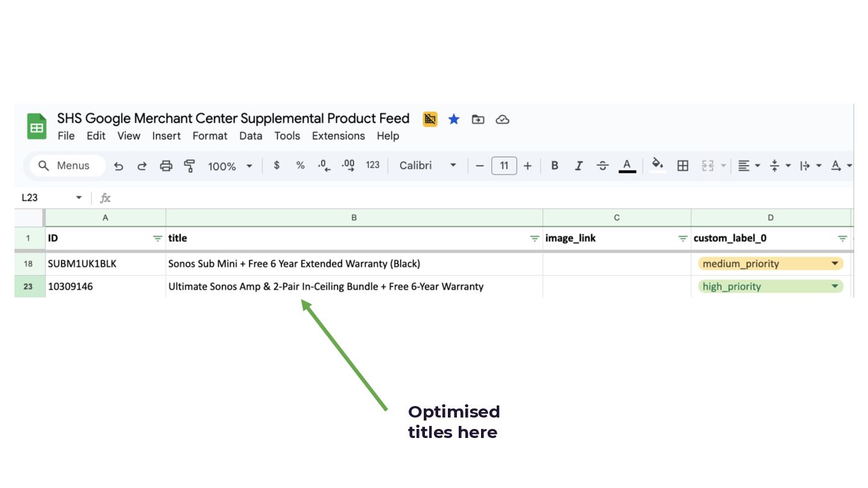Increase font size with plus
The height and width of the screenshot is (488, 868).
527,166
